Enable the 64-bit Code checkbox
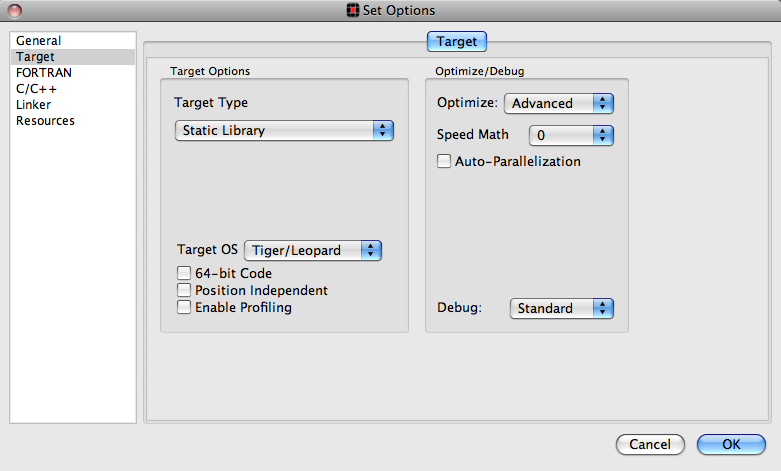The image size is (781, 471). pyautogui.click(x=184, y=273)
